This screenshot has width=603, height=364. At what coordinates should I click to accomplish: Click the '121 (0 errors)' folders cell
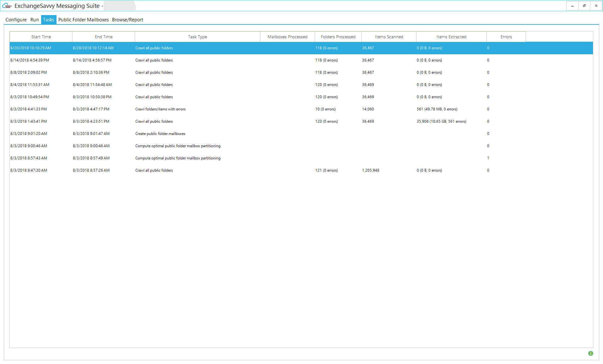(x=327, y=170)
